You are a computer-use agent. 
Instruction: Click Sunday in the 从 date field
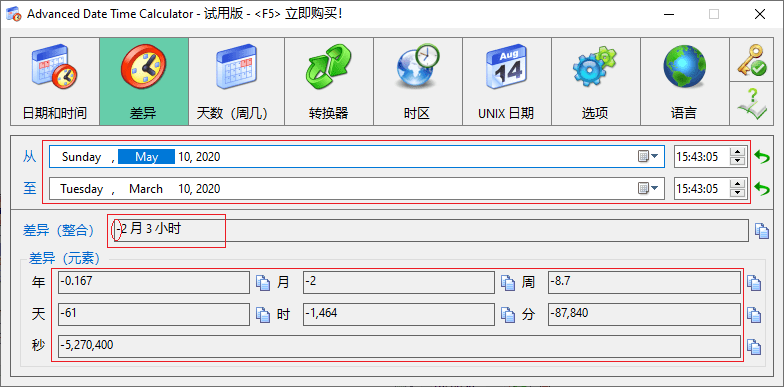82,157
